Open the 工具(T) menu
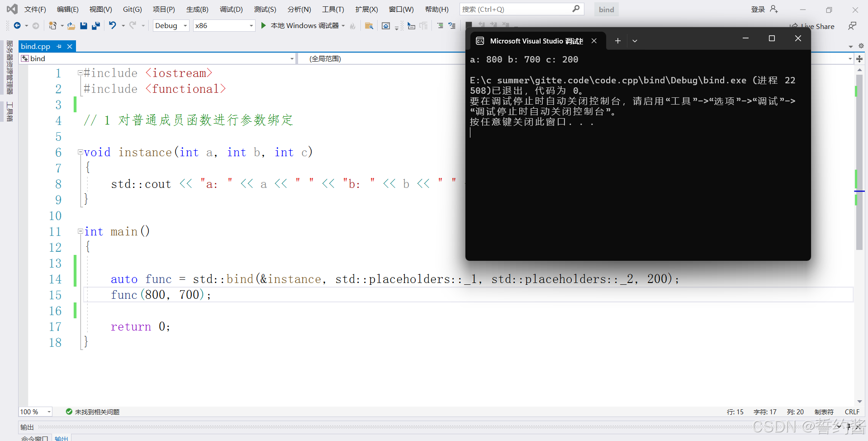This screenshot has height=441, width=868. [333, 9]
